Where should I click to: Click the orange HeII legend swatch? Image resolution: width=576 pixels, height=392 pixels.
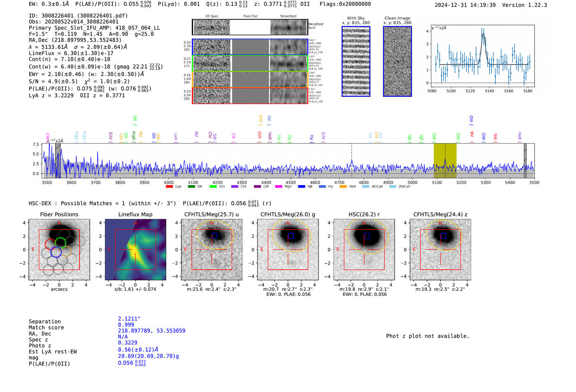click(x=343, y=187)
